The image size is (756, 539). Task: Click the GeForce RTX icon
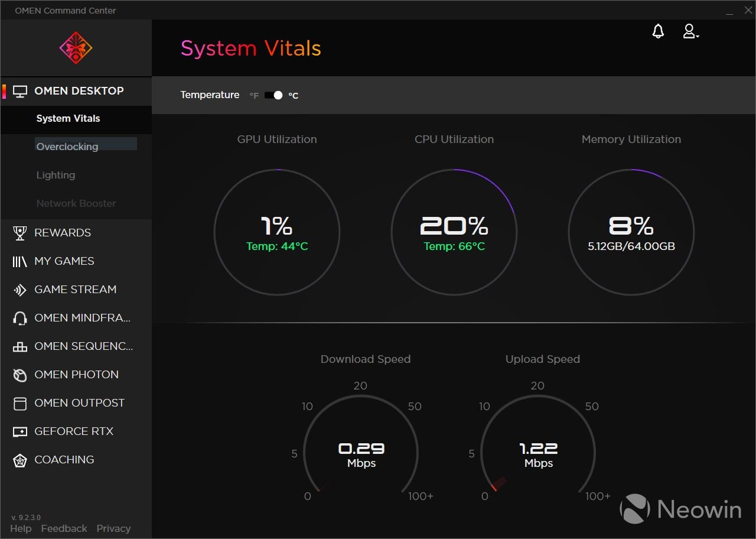coord(20,431)
